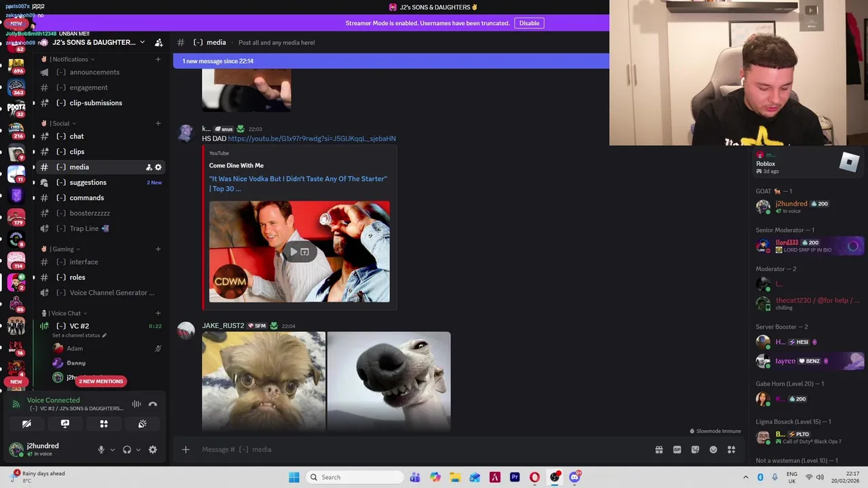Open noise suppression waveform settings
This screenshot has height=488, width=868.
point(136,404)
